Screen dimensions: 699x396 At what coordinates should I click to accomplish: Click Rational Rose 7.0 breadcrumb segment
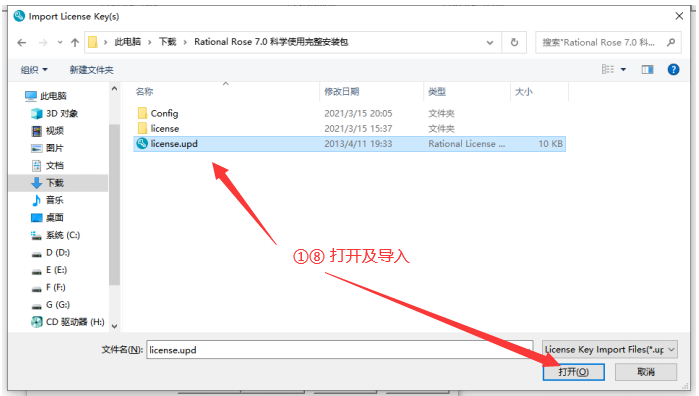(271, 42)
